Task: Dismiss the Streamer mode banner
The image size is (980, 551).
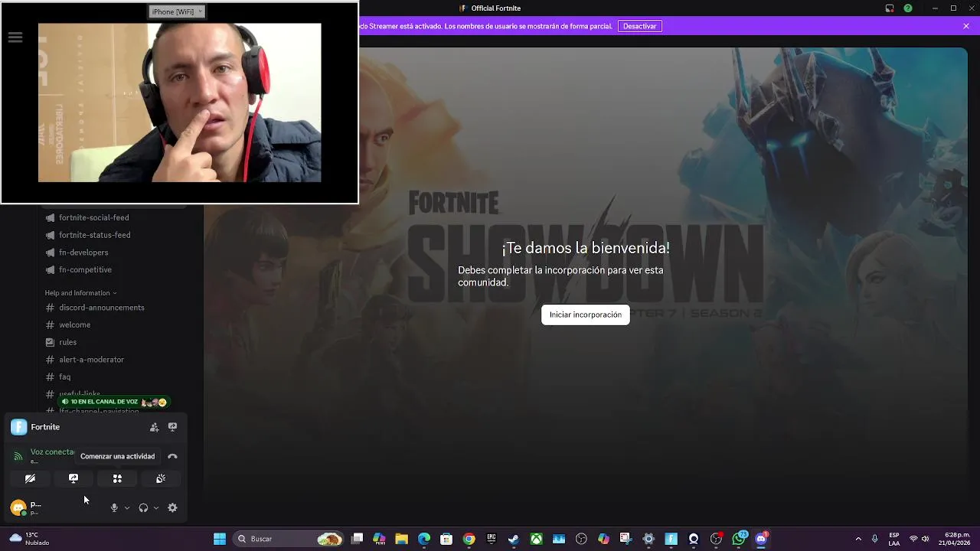Action: pos(966,26)
